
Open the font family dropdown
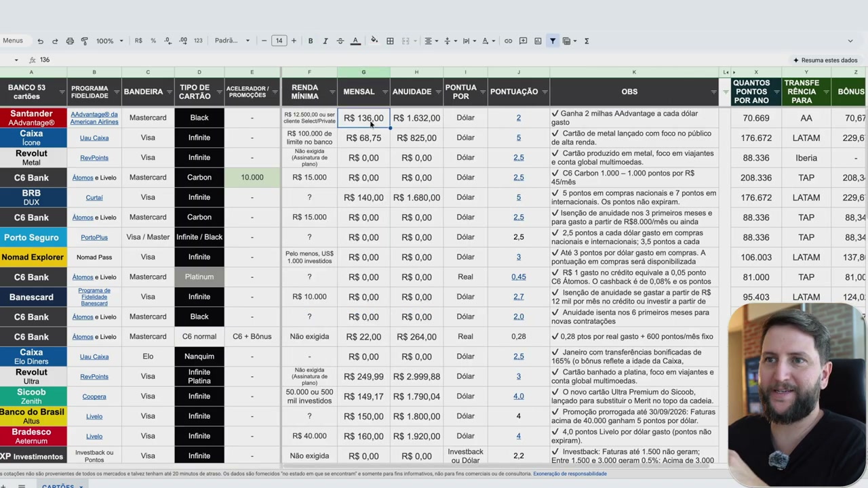[x=232, y=41]
